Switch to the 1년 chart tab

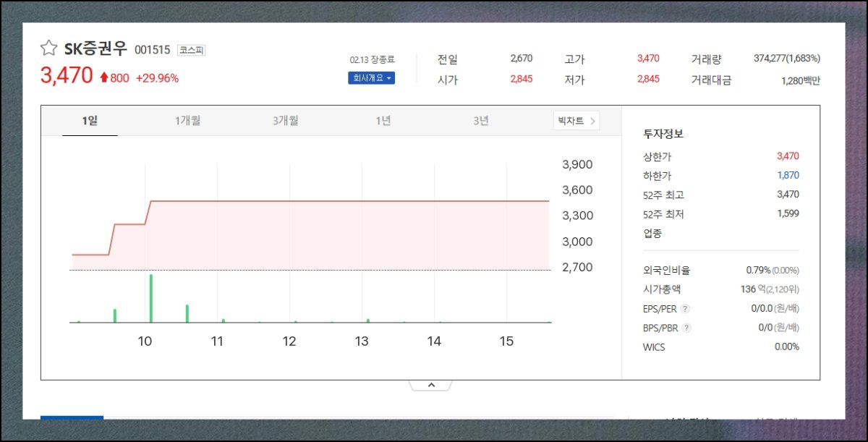coord(383,121)
